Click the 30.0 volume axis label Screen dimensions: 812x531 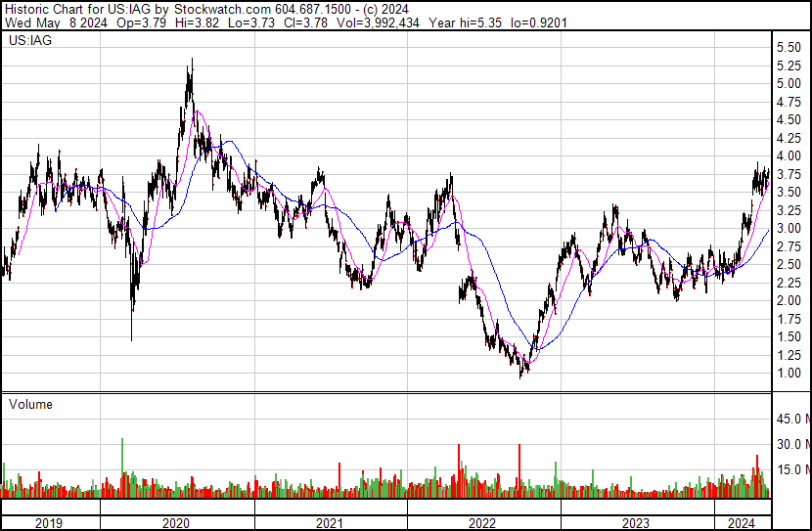790,444
